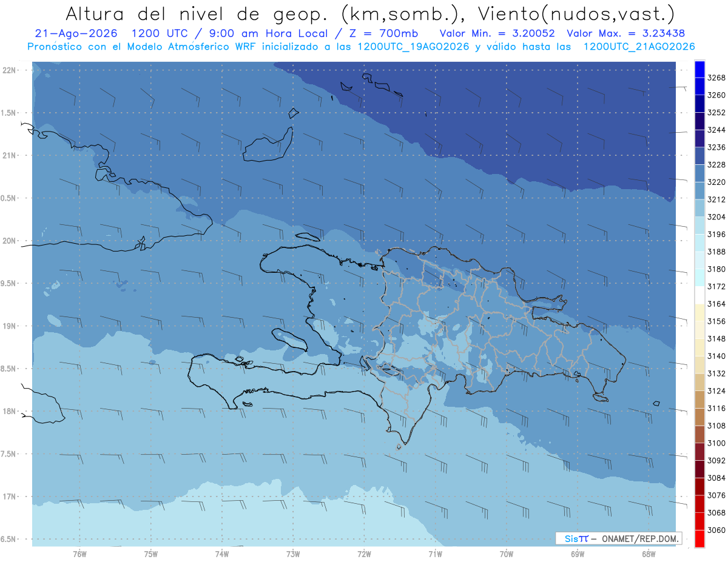Click the '20N' latitude label

9,241
